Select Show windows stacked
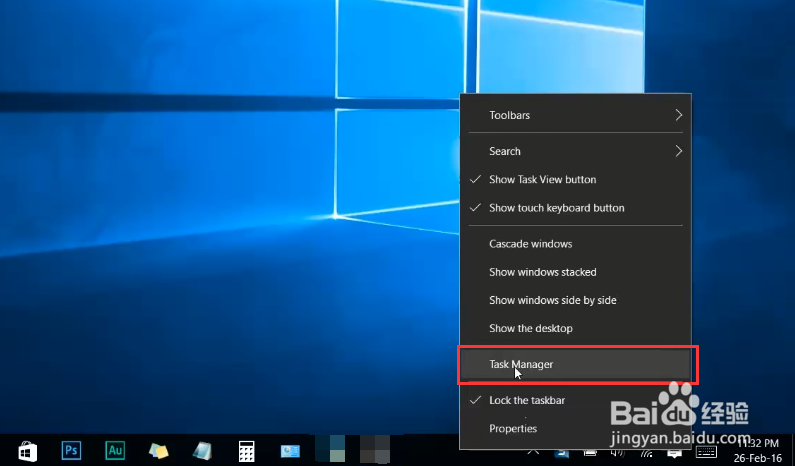 pyautogui.click(x=575, y=272)
